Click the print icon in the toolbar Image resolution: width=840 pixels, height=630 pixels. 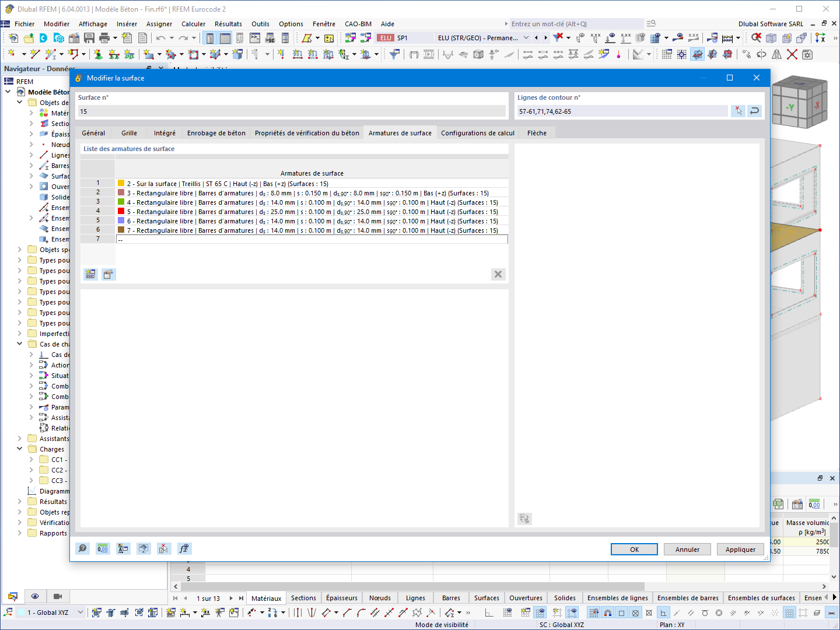coord(104,38)
